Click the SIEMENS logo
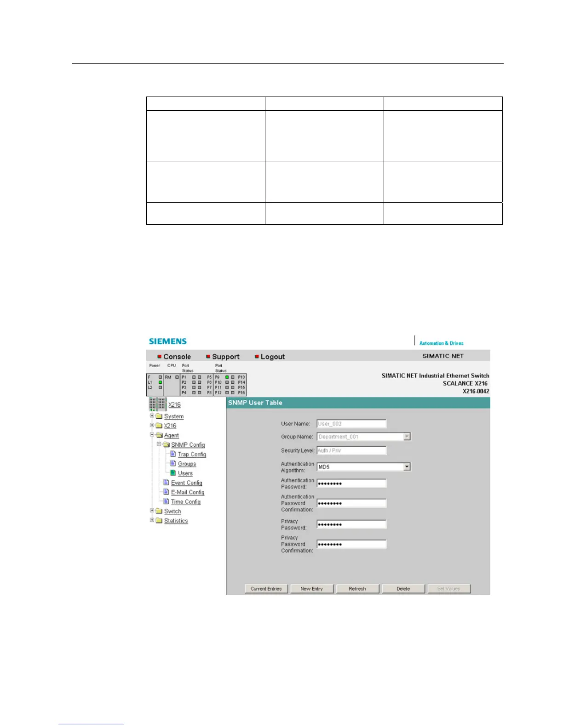This screenshot has height=728, width=563. pos(168,341)
